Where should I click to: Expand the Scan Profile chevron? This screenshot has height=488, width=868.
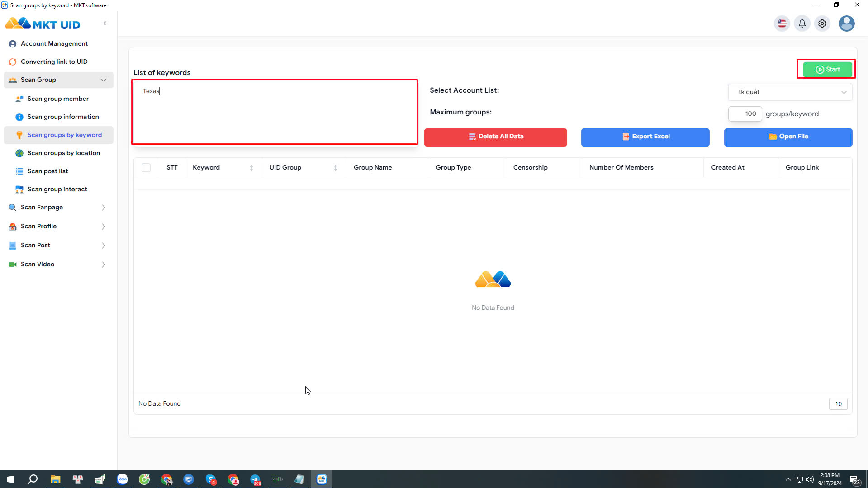(104, 227)
